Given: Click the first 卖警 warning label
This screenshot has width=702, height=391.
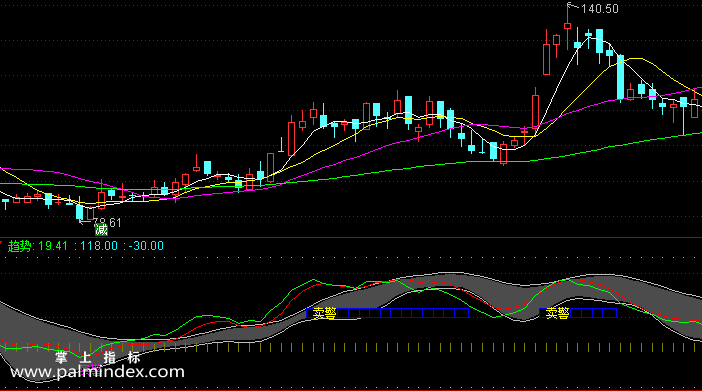Looking at the screenshot, I should coord(324,313).
